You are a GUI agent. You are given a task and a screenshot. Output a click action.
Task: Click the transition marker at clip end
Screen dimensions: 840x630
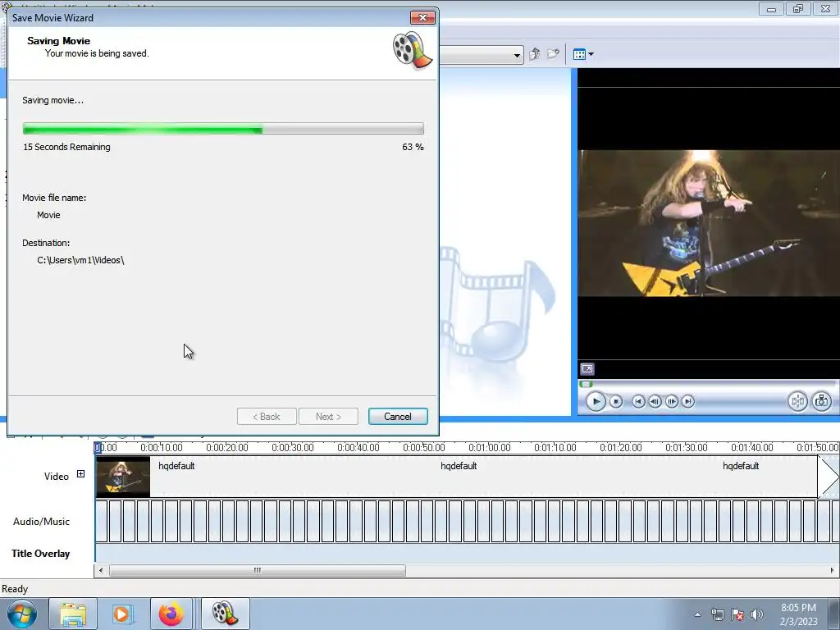[829, 477]
